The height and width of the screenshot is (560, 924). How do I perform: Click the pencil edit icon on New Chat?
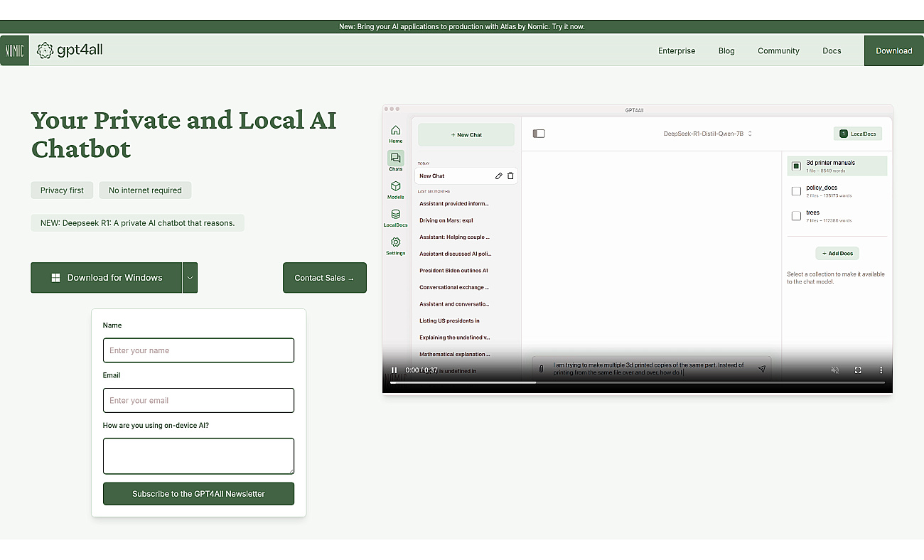(499, 176)
